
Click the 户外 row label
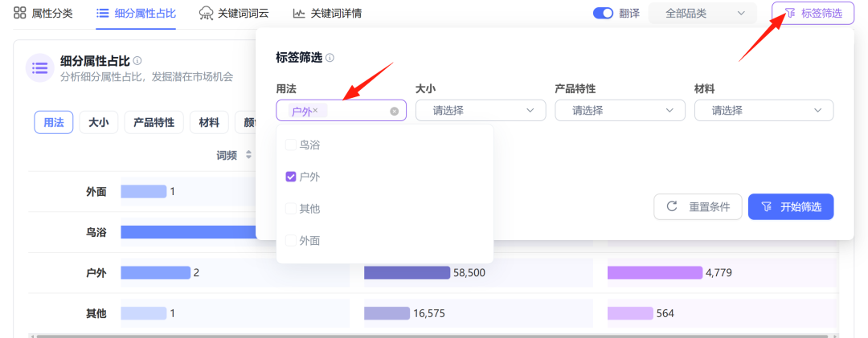96,273
